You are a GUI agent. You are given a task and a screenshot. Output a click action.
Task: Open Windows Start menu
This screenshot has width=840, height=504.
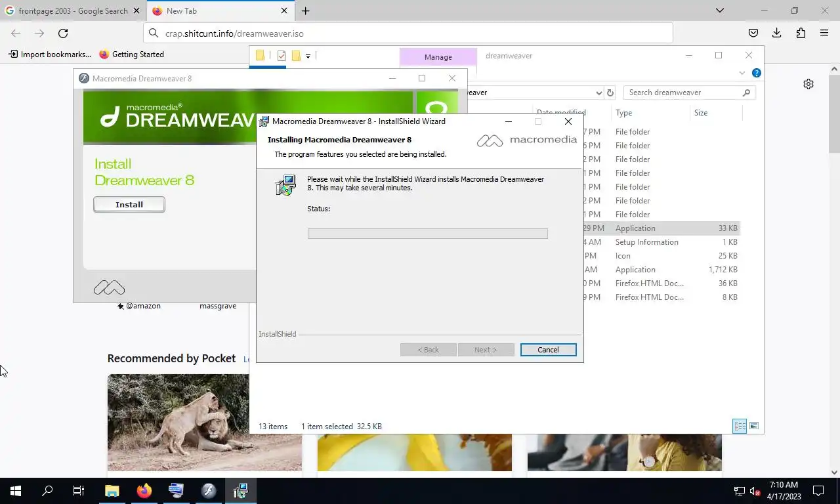point(16,491)
